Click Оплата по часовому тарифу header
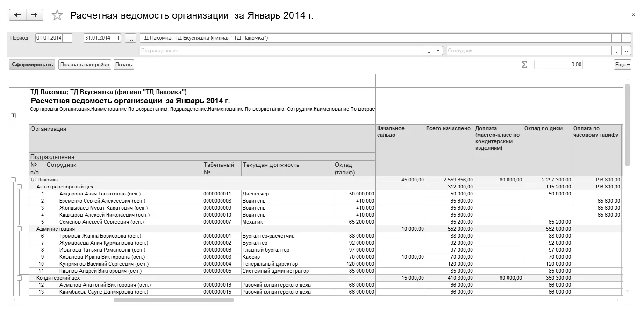644x311 pixels. point(597,150)
